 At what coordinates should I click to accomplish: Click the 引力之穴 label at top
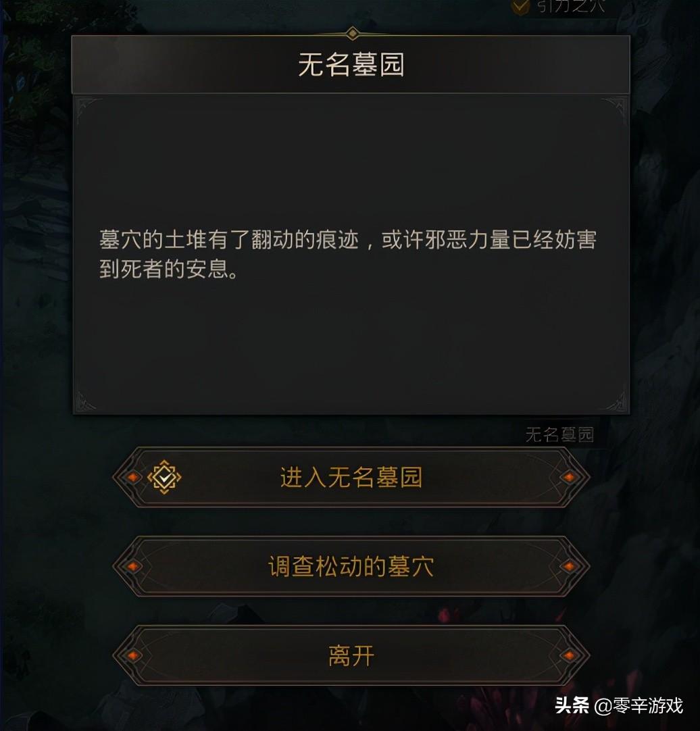571,6
